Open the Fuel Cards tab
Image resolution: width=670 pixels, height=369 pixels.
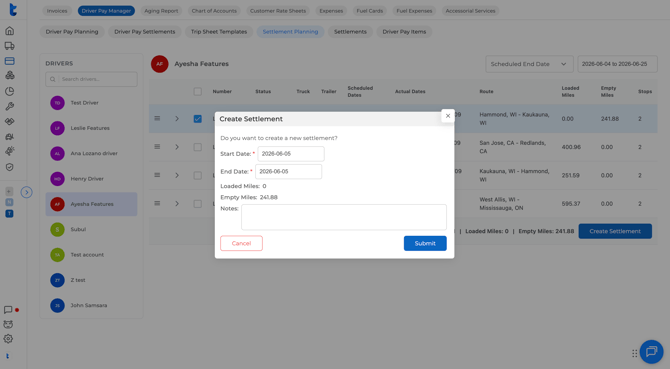click(x=370, y=11)
